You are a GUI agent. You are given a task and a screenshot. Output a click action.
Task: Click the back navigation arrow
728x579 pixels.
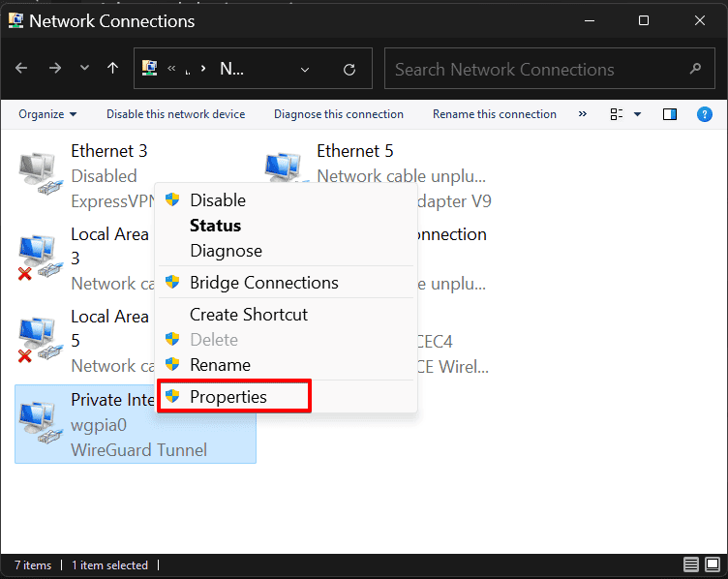(22, 69)
